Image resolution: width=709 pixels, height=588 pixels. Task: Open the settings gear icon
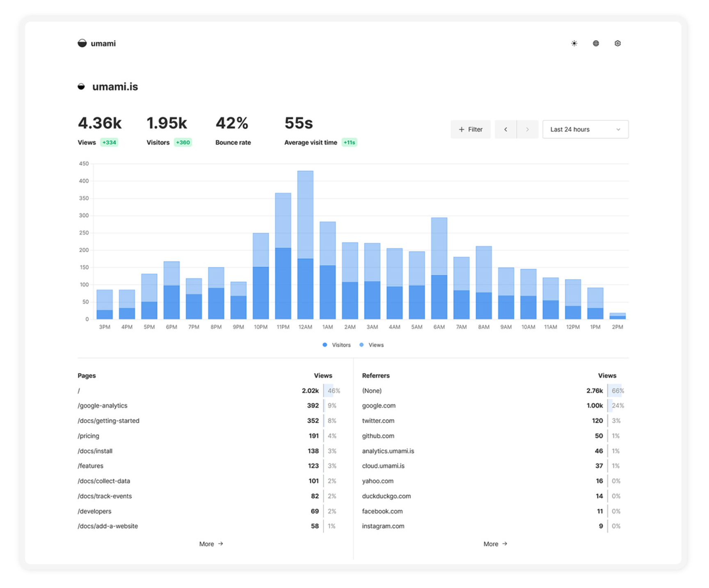pyautogui.click(x=618, y=43)
